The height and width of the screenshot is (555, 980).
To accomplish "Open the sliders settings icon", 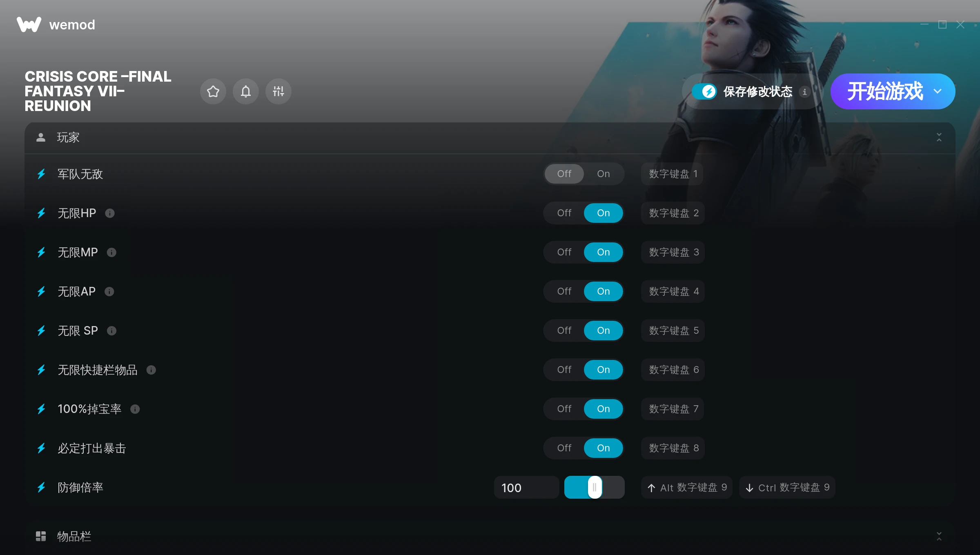I will pos(278,91).
